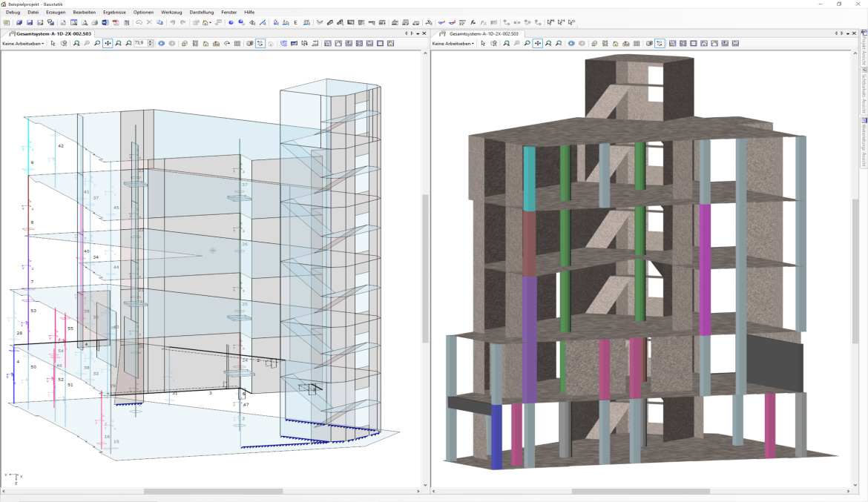Select the pointer tool in left view toolbar

[53, 44]
